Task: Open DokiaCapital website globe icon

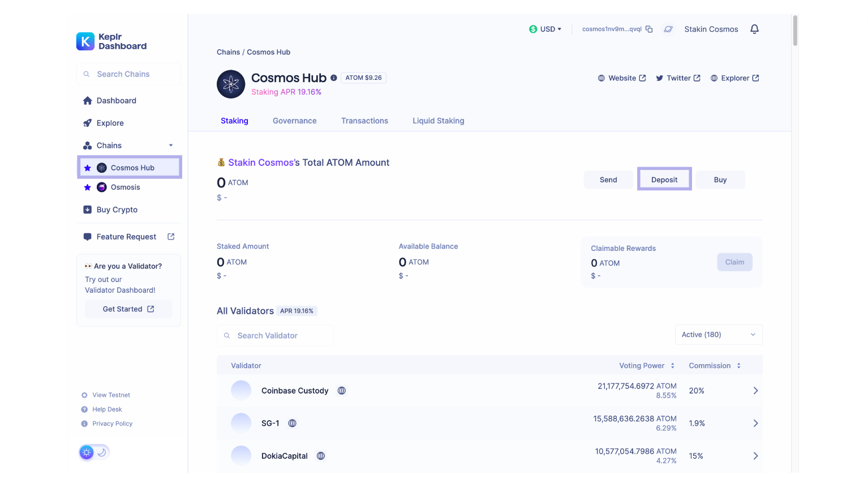Action: click(x=321, y=456)
